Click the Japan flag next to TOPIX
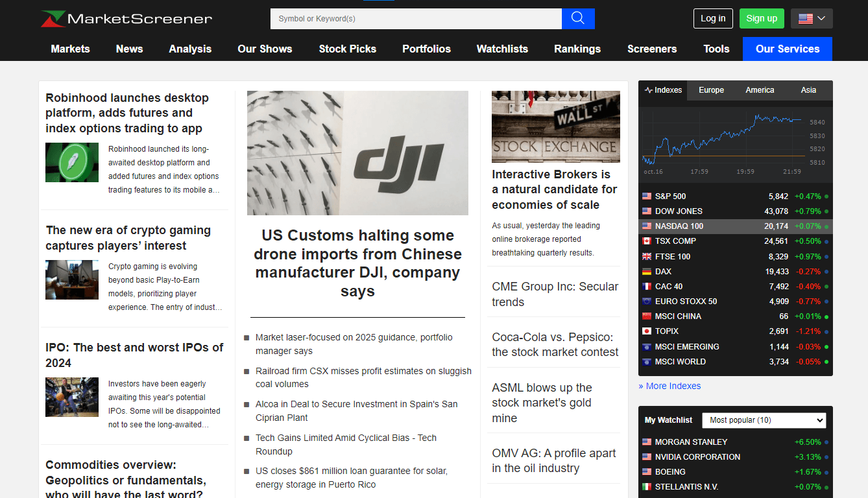Image resolution: width=868 pixels, height=498 pixels. coord(646,331)
